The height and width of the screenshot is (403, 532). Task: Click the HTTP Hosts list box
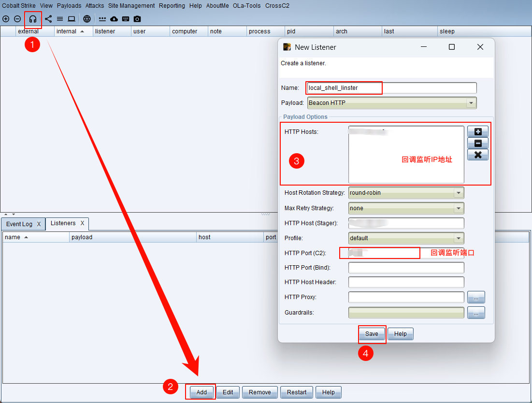406,155
